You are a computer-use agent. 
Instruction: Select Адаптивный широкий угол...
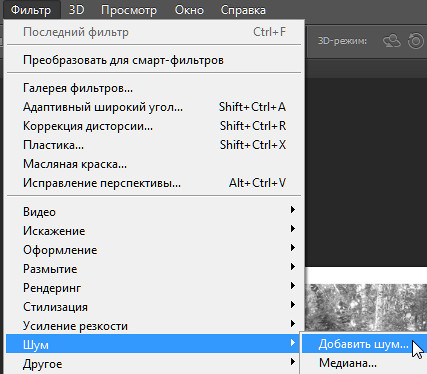click(x=154, y=107)
